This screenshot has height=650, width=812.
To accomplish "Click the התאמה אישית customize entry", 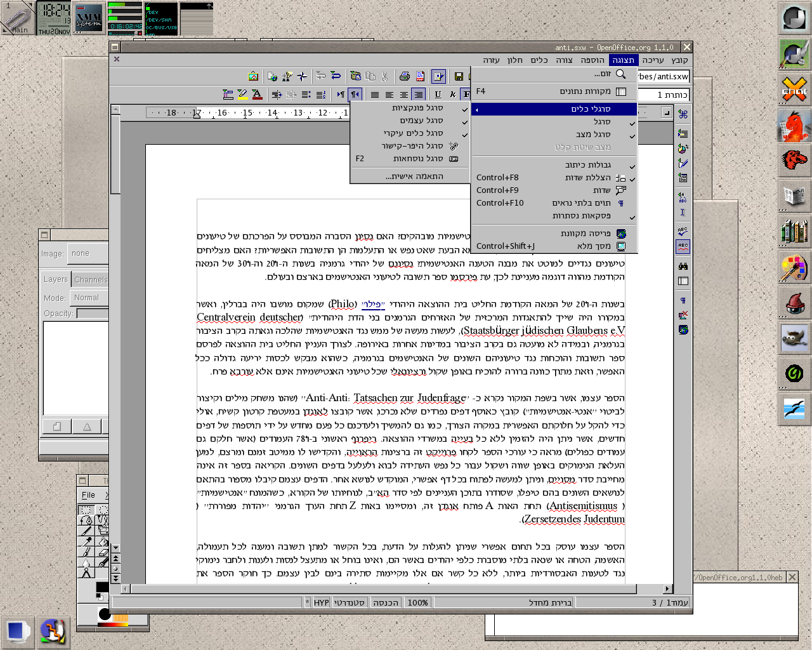I will click(414, 176).
